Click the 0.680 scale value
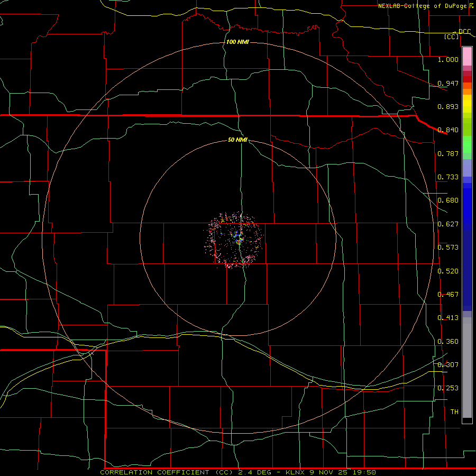 click(448, 200)
